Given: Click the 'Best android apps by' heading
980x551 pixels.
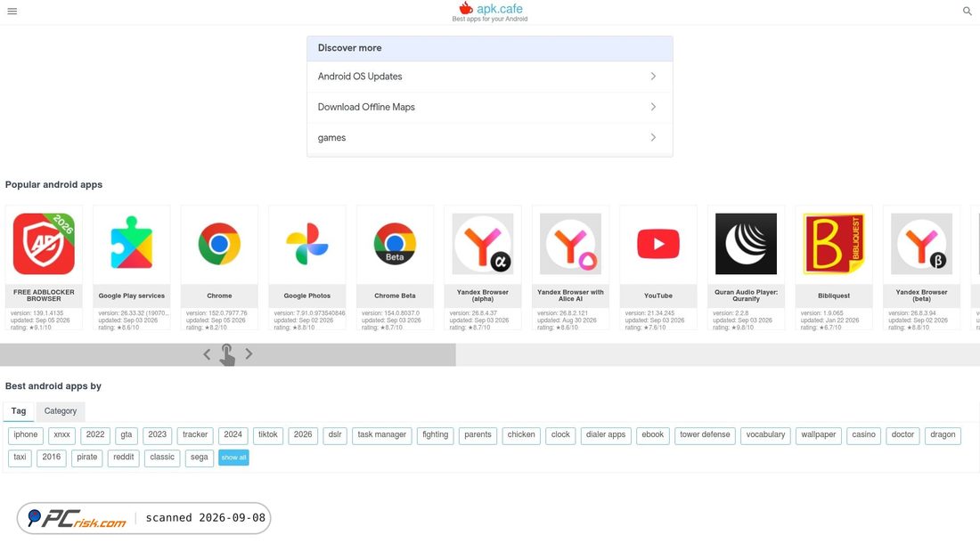Looking at the screenshot, I should pyautogui.click(x=53, y=386).
